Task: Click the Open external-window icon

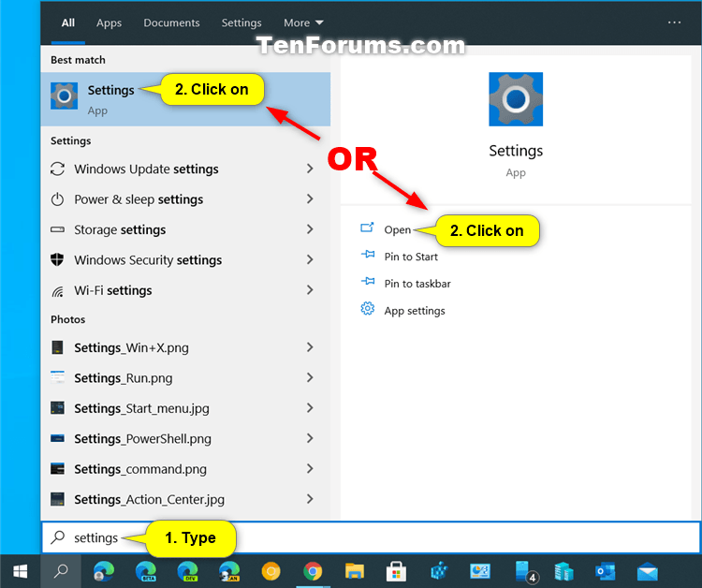Action: pyautogui.click(x=367, y=228)
